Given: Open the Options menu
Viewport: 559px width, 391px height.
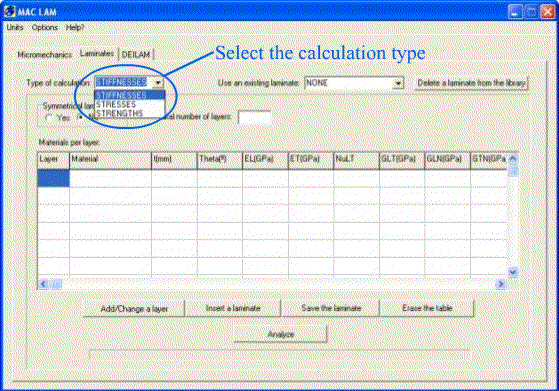Looking at the screenshot, I should click(x=45, y=27).
